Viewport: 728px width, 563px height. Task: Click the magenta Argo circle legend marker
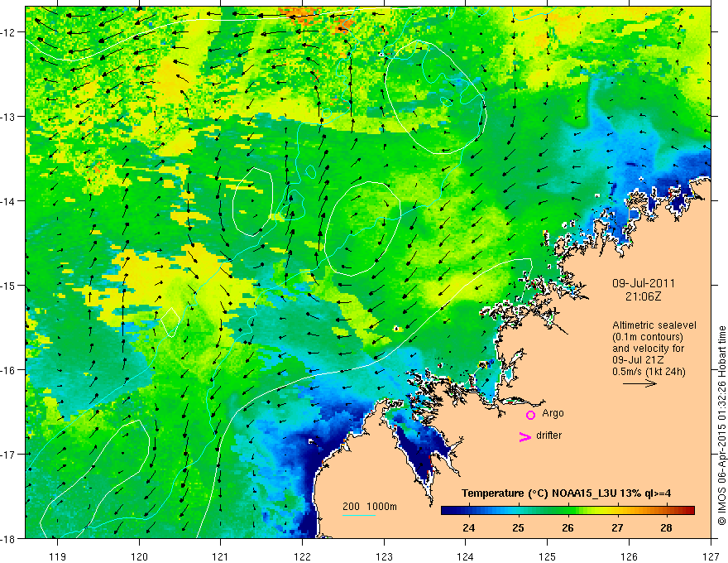coord(530,415)
